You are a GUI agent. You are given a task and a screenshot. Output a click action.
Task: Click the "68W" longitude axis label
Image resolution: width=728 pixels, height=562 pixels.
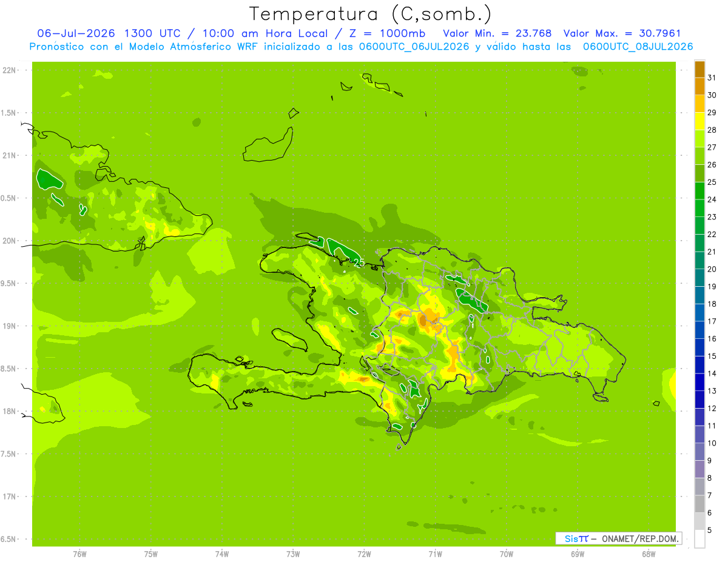click(649, 554)
